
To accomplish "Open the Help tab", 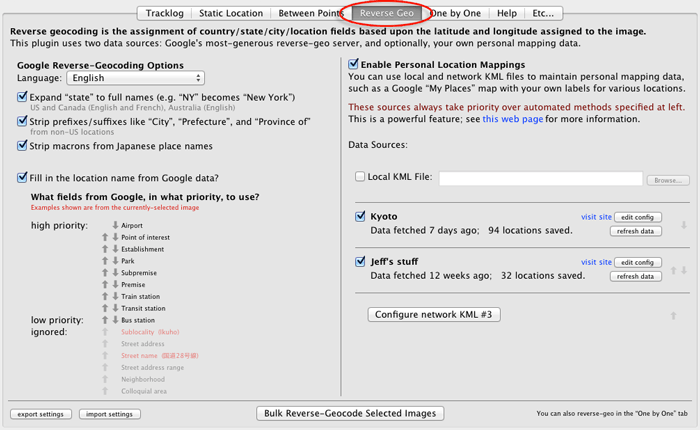I will point(507,13).
